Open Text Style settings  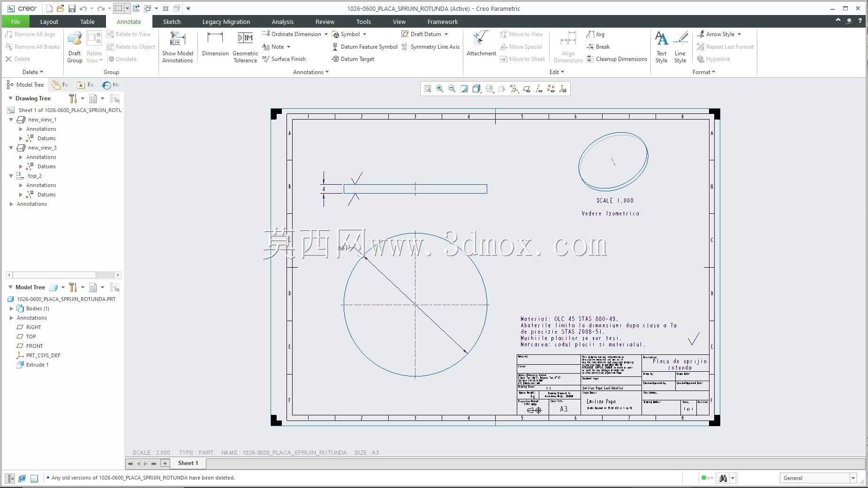(x=661, y=47)
